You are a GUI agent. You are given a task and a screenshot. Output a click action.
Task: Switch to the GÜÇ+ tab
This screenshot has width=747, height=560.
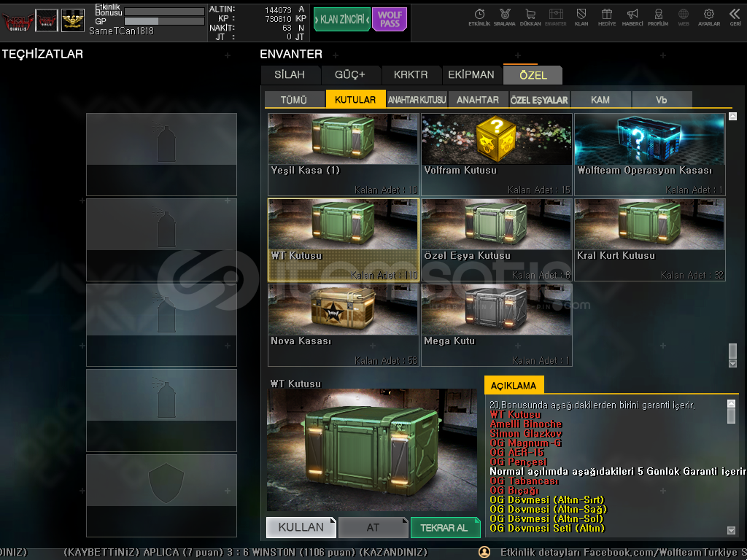click(350, 75)
